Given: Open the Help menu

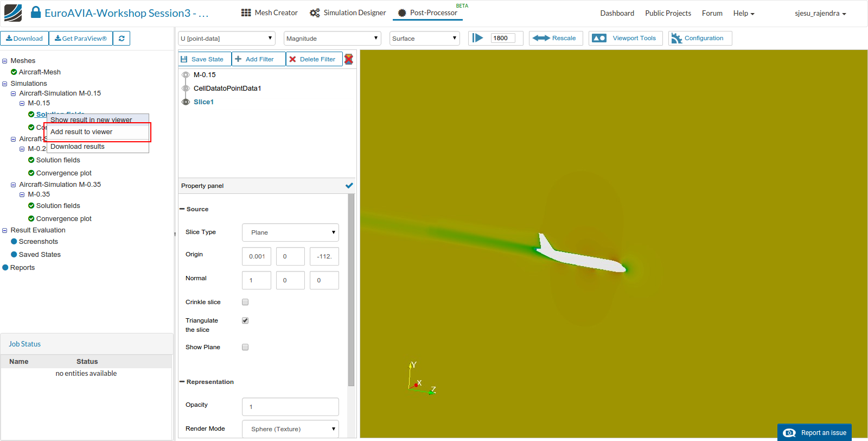Looking at the screenshot, I should tap(744, 13).
